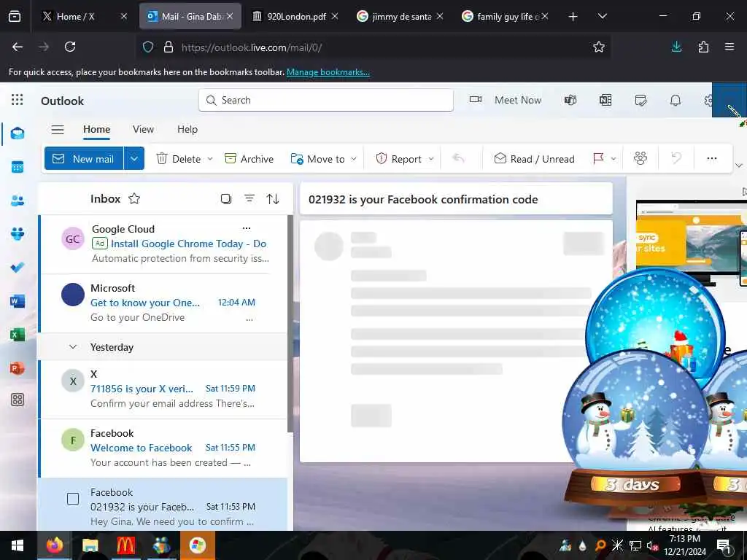Open File Explorer from taskbar
Image resolution: width=747 pixels, height=560 pixels.
(x=90, y=545)
